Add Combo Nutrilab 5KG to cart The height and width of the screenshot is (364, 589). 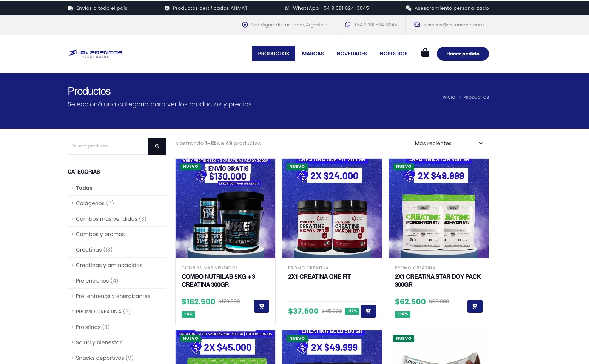click(262, 306)
